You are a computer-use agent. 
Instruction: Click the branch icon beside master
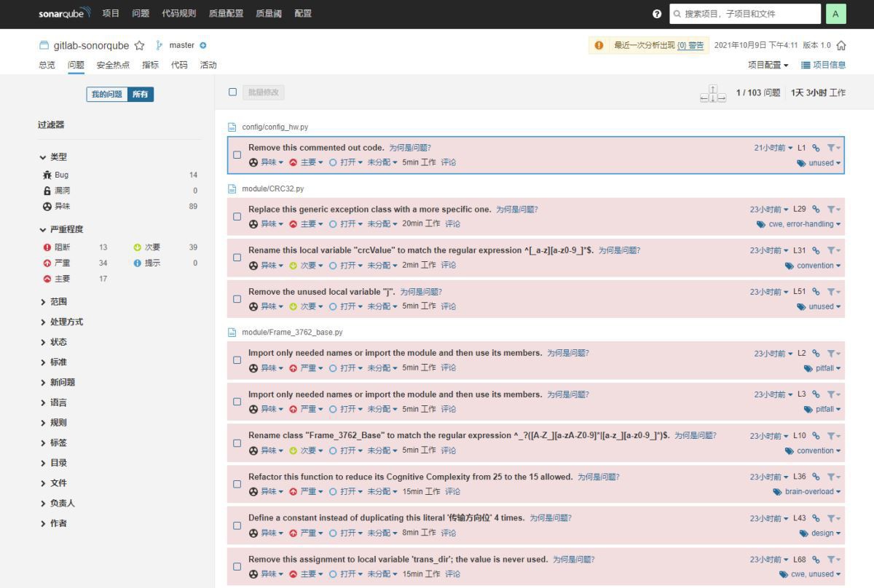tap(160, 45)
